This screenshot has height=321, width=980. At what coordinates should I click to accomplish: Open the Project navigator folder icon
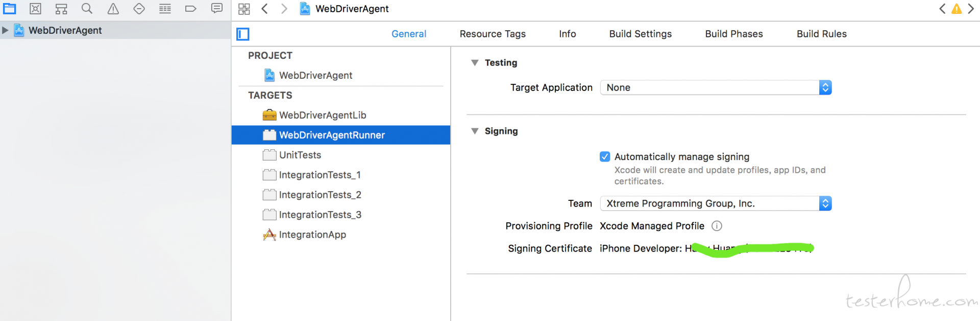10,9
